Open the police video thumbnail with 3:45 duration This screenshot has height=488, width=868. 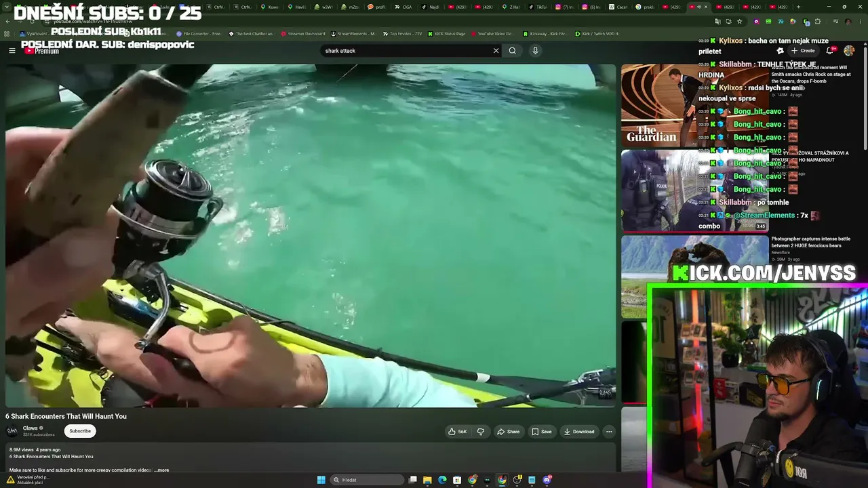[x=694, y=190]
